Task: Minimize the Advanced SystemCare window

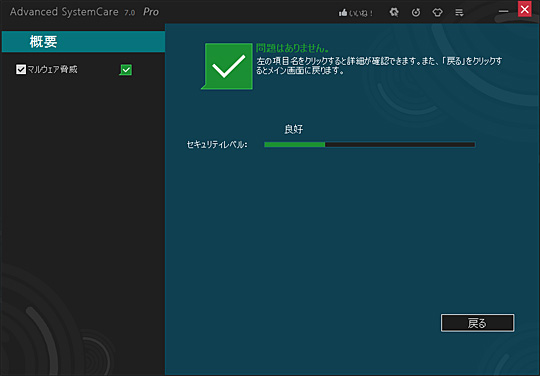Action: tap(503, 11)
